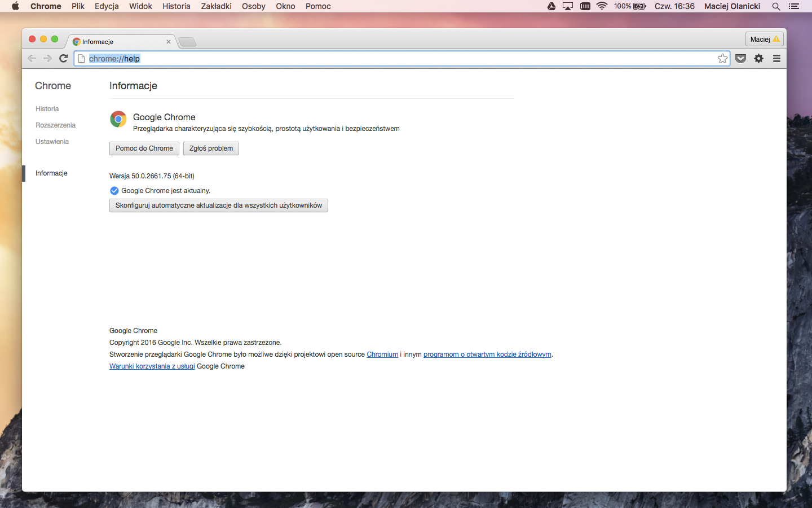
Task: Click the Czw. 16:36 clock
Action: [674, 6]
